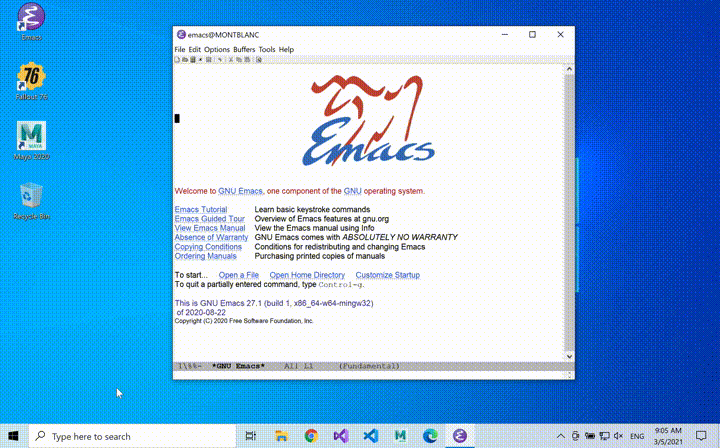Click the Open Home Directory link
The height and width of the screenshot is (448, 720).
pos(307,275)
